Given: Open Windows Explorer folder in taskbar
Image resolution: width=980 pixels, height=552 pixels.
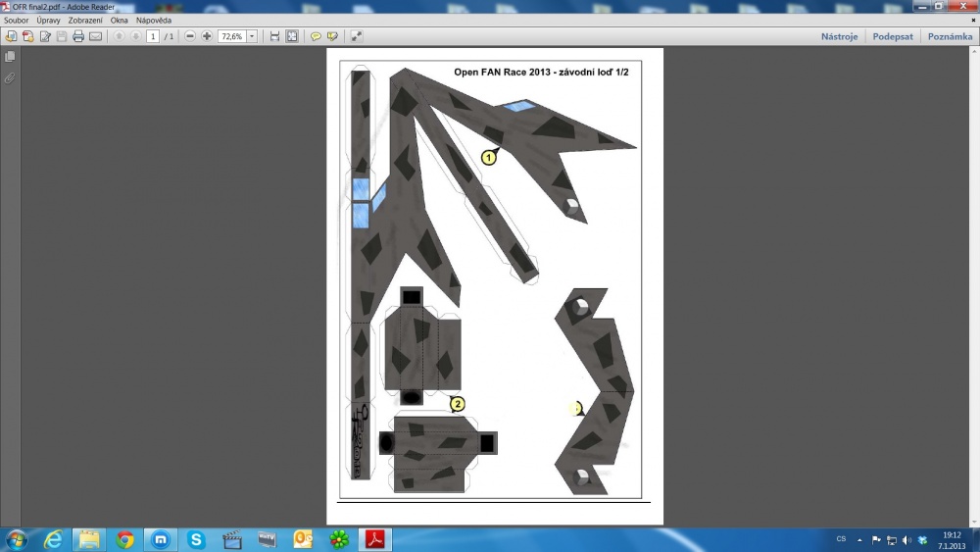Looking at the screenshot, I should 89,539.
